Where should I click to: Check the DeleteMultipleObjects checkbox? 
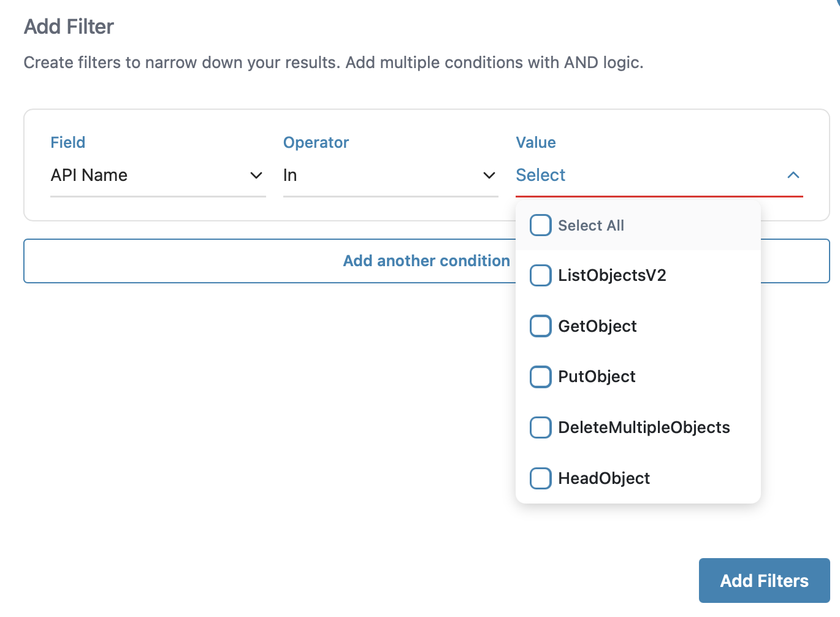click(x=540, y=427)
